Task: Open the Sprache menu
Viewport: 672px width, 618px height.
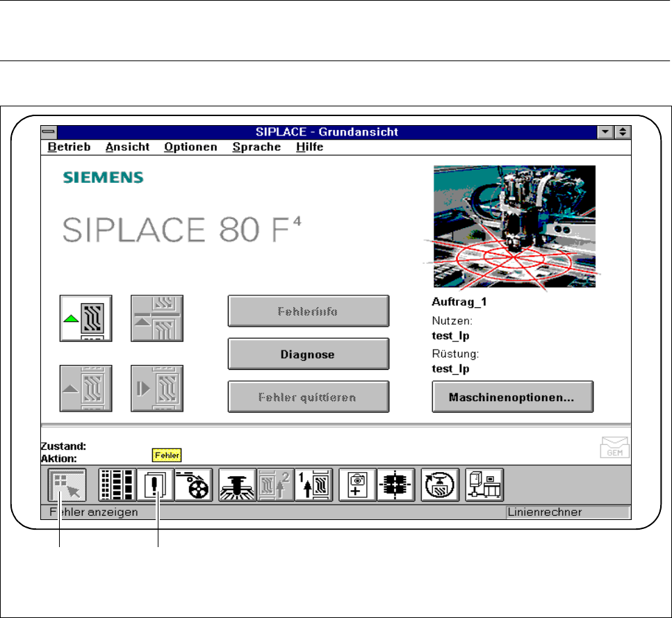Action: coord(256,147)
